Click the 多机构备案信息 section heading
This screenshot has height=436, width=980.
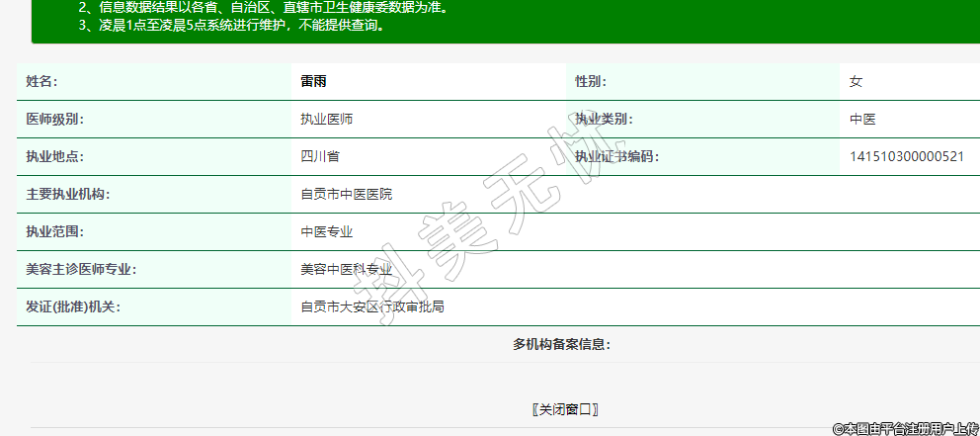tap(561, 345)
